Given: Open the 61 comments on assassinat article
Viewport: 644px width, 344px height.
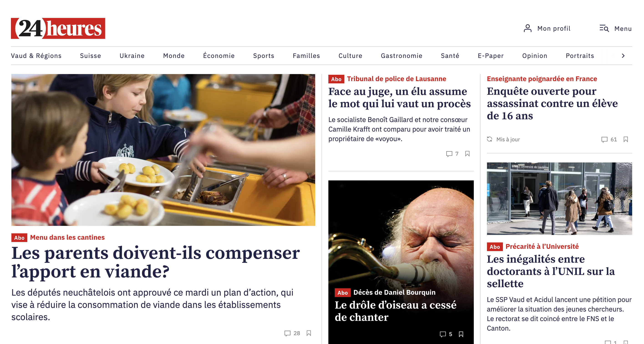Looking at the screenshot, I should [609, 139].
